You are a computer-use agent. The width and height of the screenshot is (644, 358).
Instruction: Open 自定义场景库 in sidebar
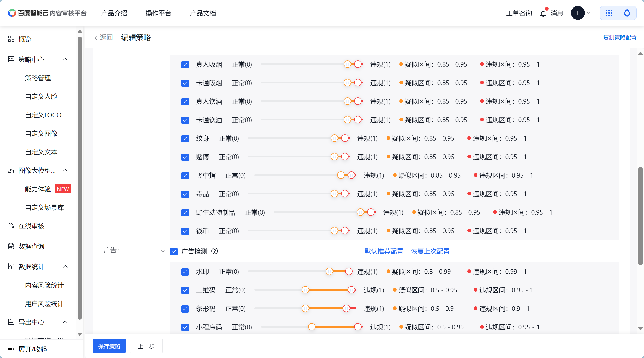44,207
